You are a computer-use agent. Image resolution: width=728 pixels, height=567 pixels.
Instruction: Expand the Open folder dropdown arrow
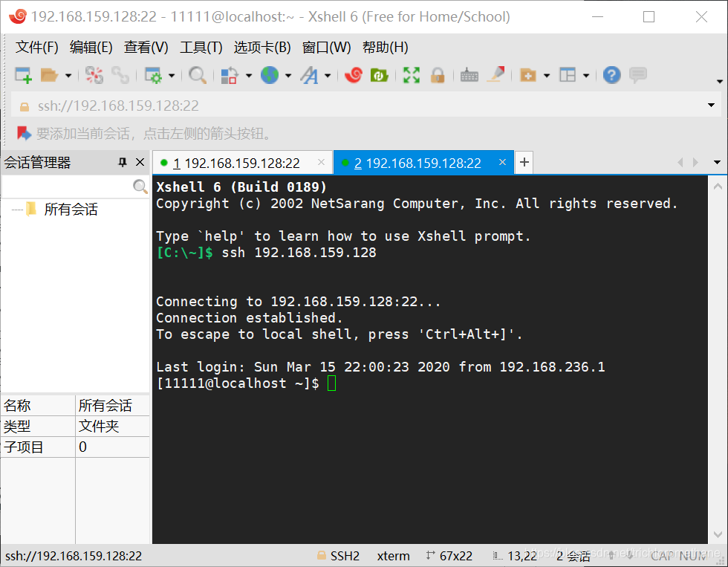[x=68, y=75]
